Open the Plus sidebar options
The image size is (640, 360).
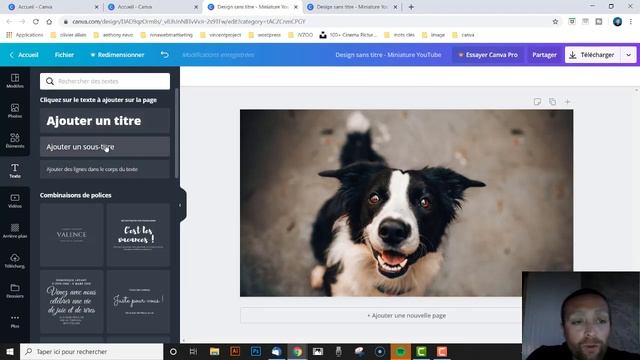15,321
